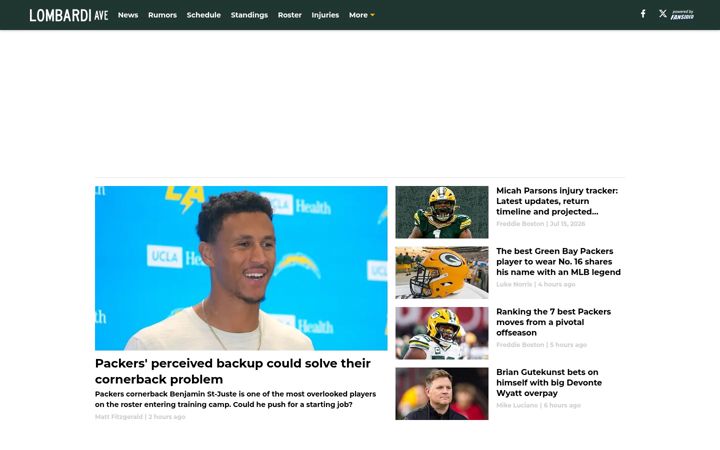Open headline about Packers' perceived backup cornerback
720x450 pixels.
[232, 371]
